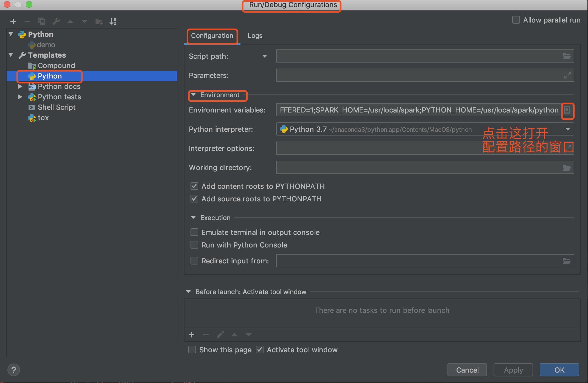Open the Python interpreter dropdown
Image resolution: width=588 pixels, height=383 pixels.
(x=568, y=129)
